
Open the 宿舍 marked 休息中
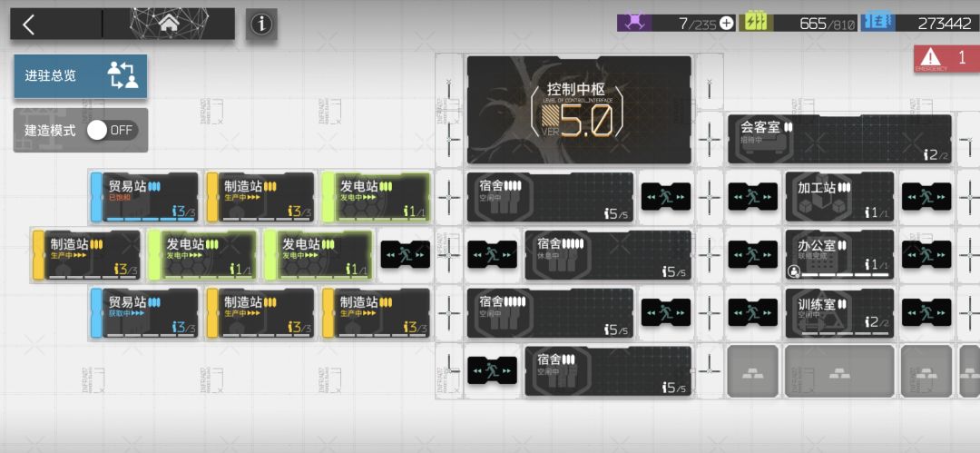point(608,255)
